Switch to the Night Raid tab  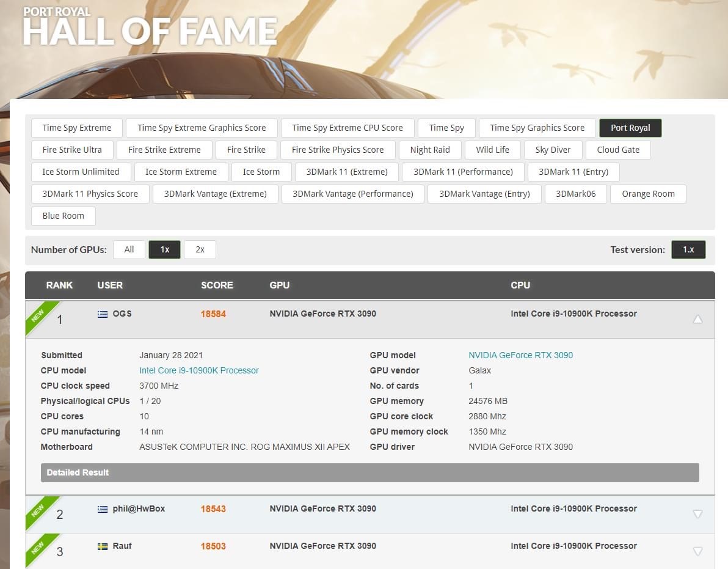click(430, 150)
